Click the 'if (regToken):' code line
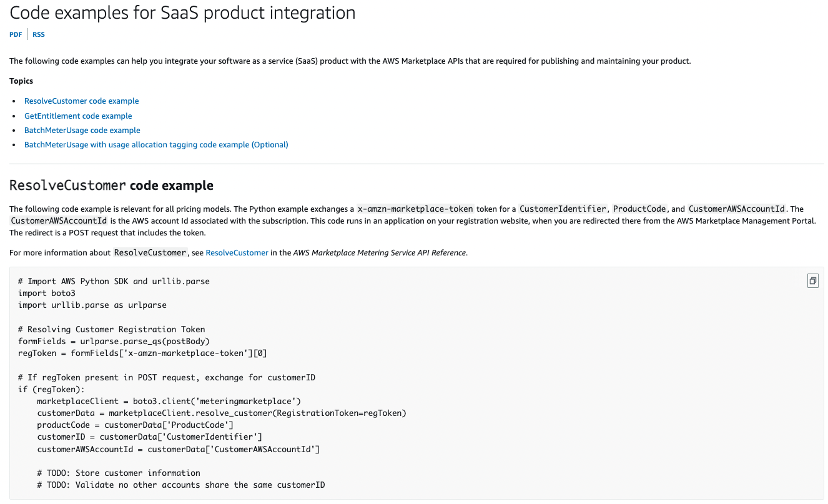828x504 pixels. pyautogui.click(x=51, y=389)
